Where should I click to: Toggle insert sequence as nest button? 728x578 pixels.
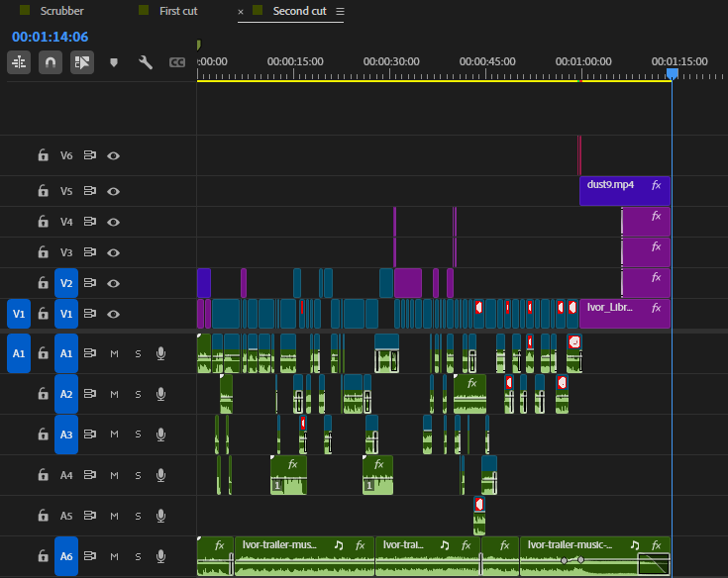(19, 62)
